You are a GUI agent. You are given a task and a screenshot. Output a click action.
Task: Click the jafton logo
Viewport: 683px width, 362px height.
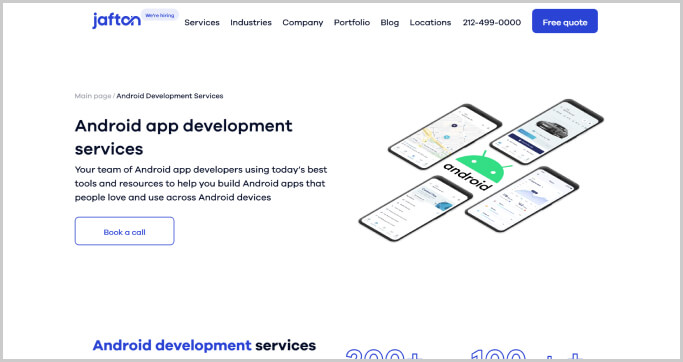(x=116, y=20)
